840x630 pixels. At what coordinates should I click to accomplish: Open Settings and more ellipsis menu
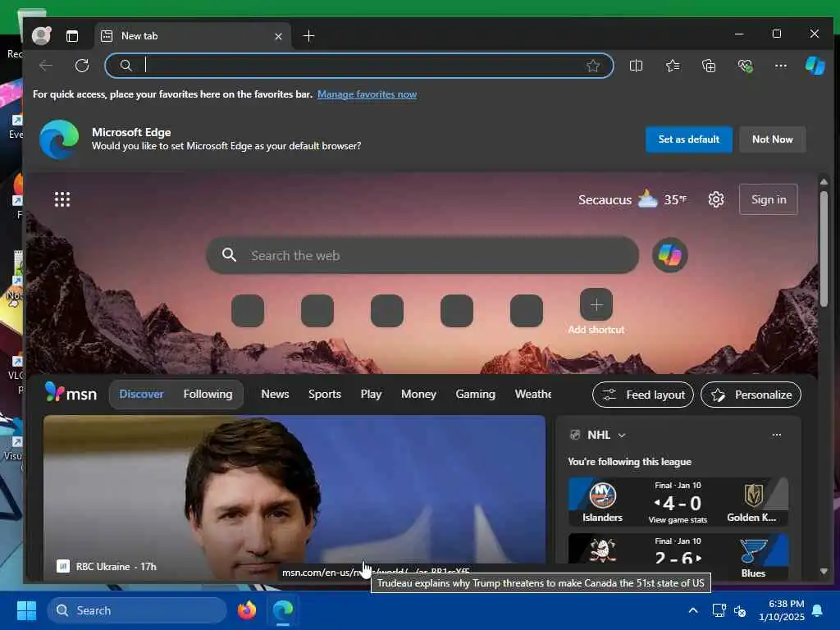click(x=781, y=66)
